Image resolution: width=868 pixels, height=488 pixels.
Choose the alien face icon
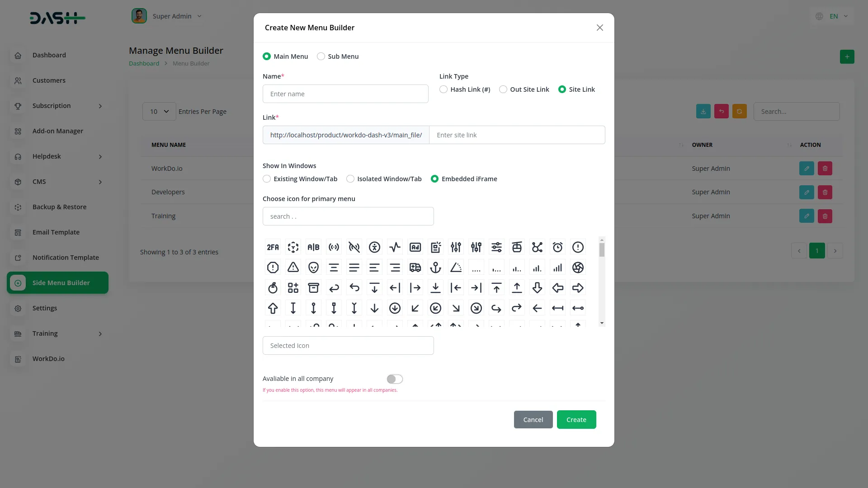[313, 267]
